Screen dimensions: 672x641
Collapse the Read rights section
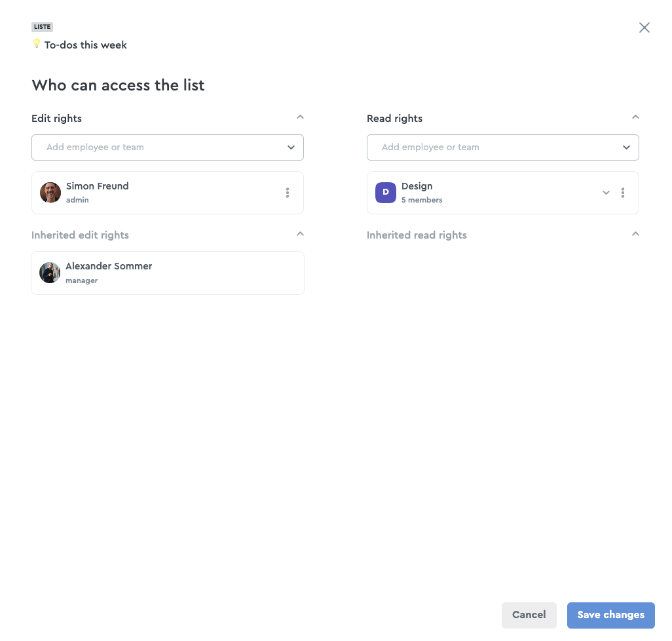(635, 117)
